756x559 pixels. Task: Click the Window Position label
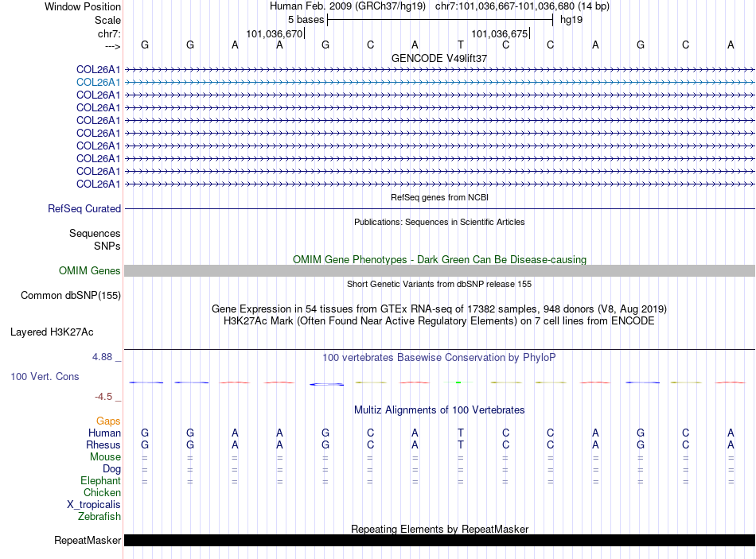click(83, 6)
